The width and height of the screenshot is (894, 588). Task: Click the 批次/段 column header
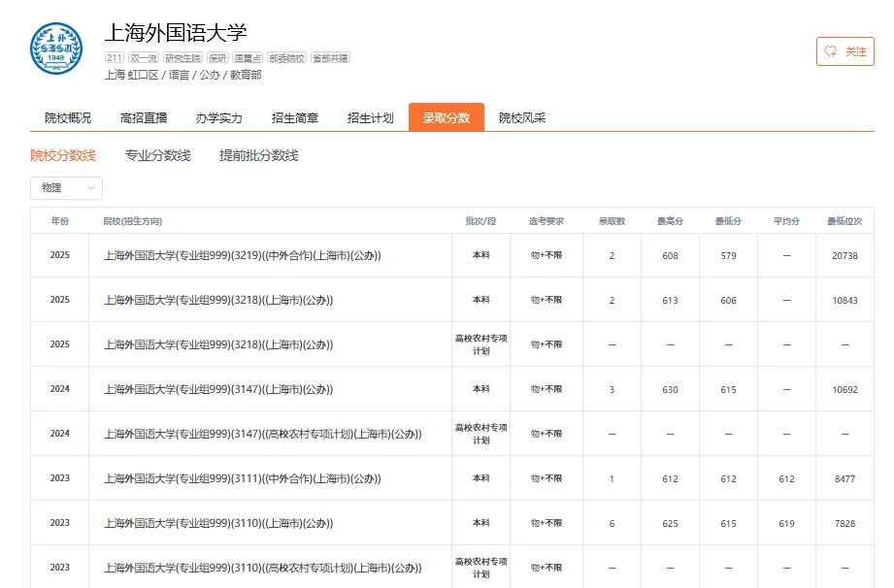coord(481,221)
